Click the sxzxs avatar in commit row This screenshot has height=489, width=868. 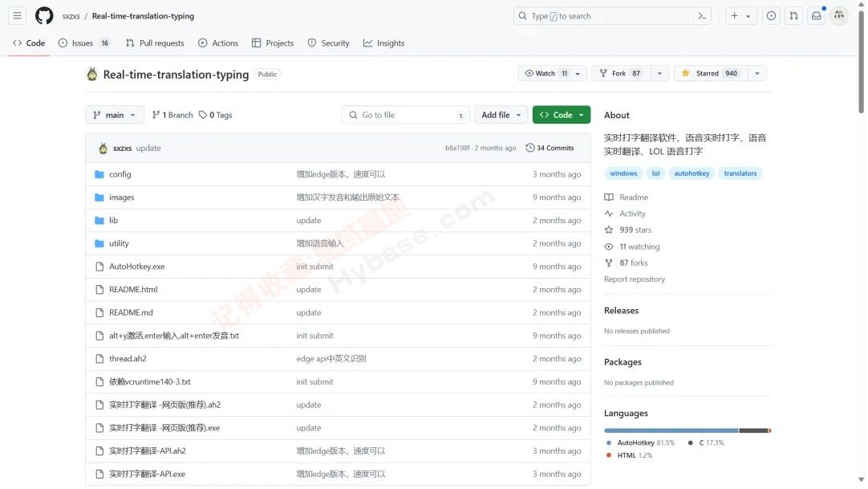point(103,149)
